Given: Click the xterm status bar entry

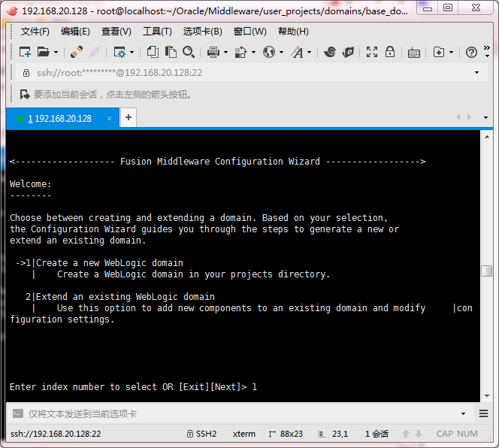Looking at the screenshot, I should pyautogui.click(x=243, y=434).
